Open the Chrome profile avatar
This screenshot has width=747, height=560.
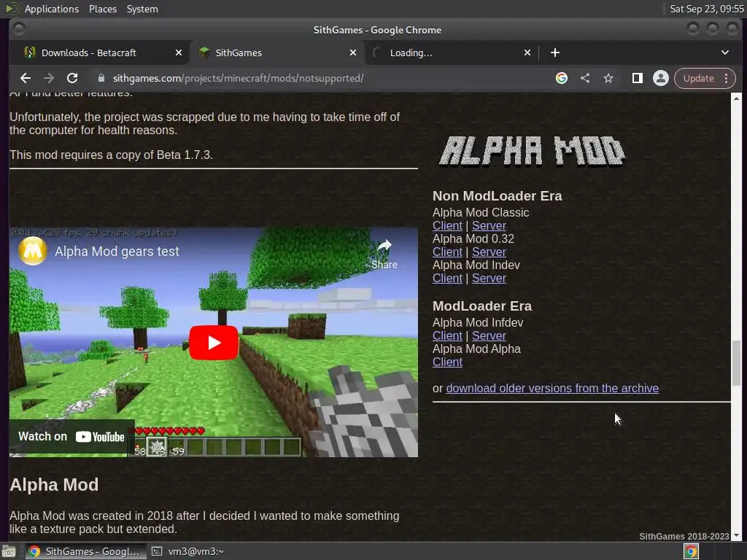click(x=661, y=78)
